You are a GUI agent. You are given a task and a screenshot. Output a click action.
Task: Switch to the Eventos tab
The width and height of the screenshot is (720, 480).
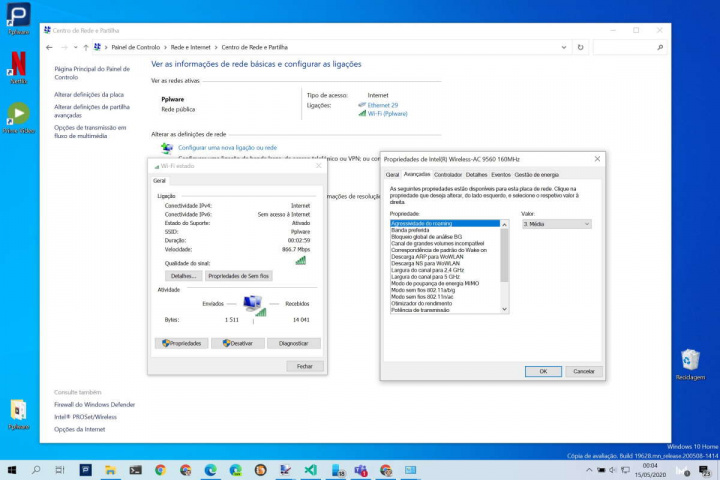click(x=501, y=174)
